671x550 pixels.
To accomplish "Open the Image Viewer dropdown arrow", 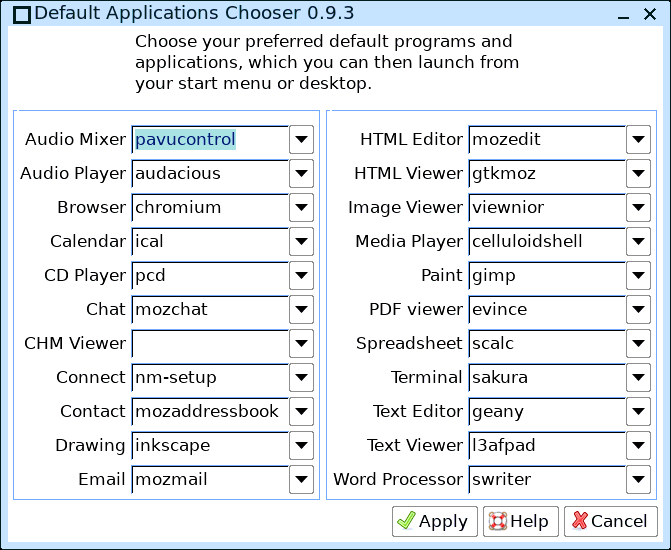I will 638,208.
